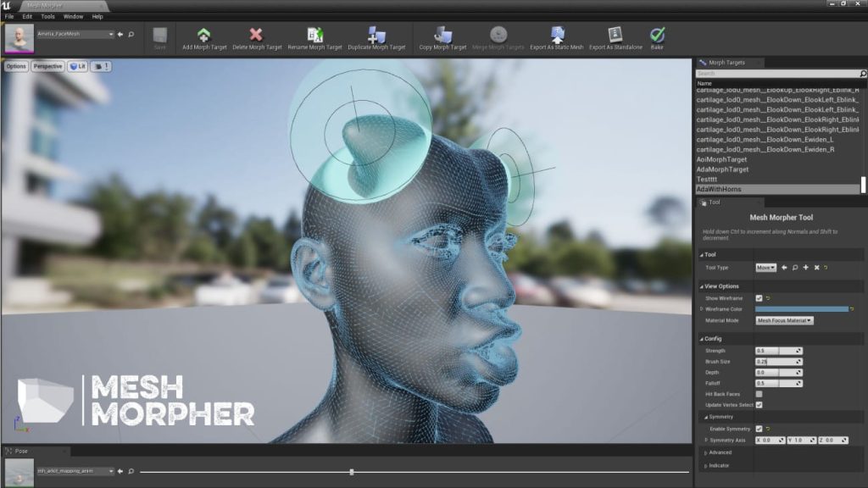868x488 pixels.
Task: Enable the Hit Back Faces checkbox
Action: [759, 394]
